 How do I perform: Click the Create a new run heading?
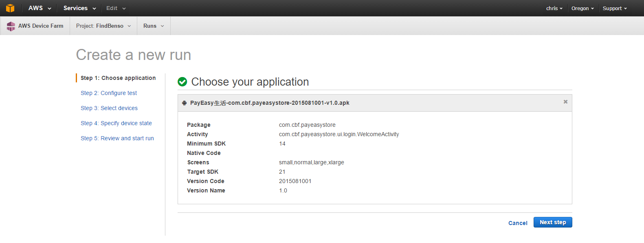click(x=134, y=55)
